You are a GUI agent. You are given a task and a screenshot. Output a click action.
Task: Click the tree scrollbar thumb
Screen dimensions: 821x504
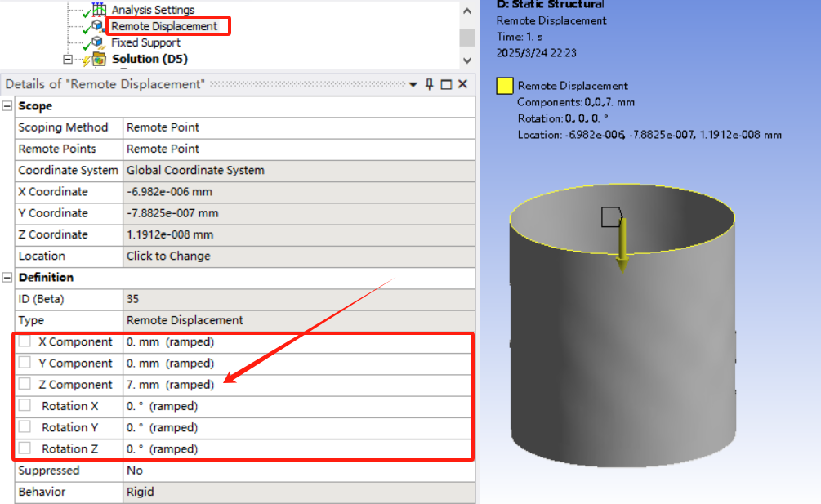pos(467,38)
